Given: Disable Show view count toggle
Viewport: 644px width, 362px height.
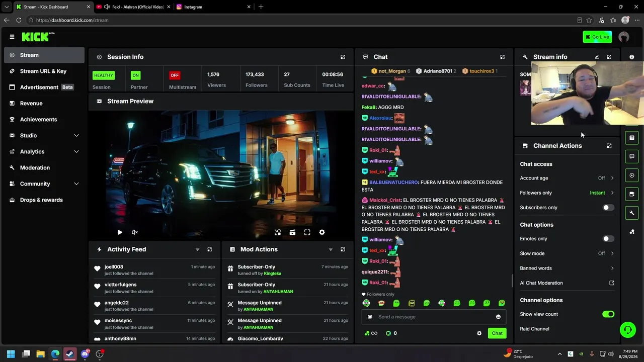Looking at the screenshot, I should point(608,314).
